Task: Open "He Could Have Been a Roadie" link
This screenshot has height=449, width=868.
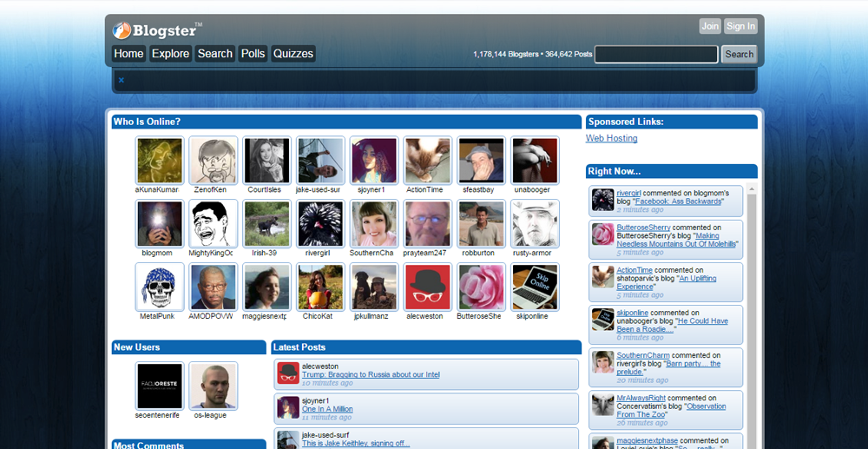Action: (672, 325)
